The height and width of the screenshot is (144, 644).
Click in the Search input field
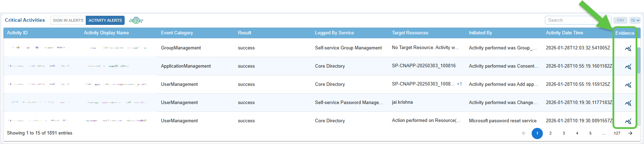(574, 20)
